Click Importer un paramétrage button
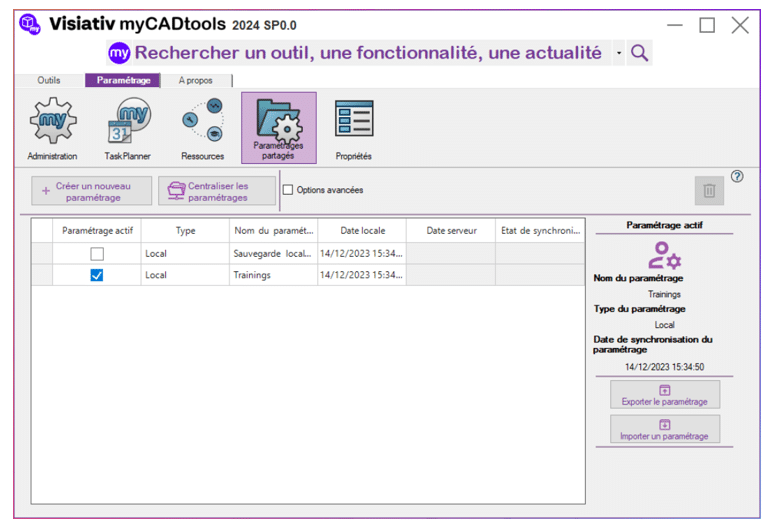 [665, 429]
